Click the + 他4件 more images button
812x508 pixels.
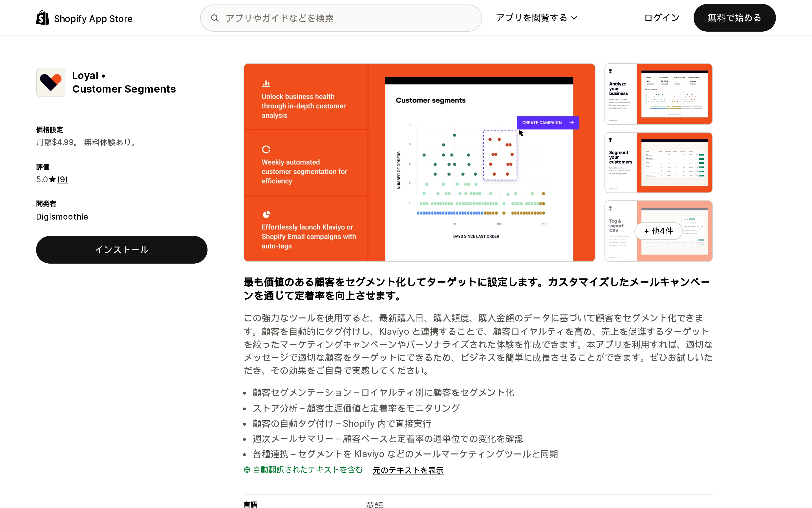(658, 231)
